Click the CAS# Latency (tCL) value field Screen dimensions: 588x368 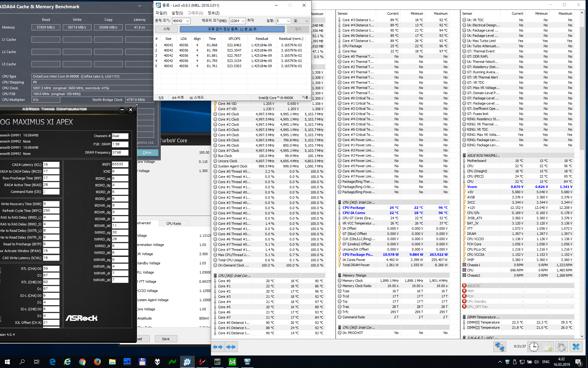click(51, 165)
